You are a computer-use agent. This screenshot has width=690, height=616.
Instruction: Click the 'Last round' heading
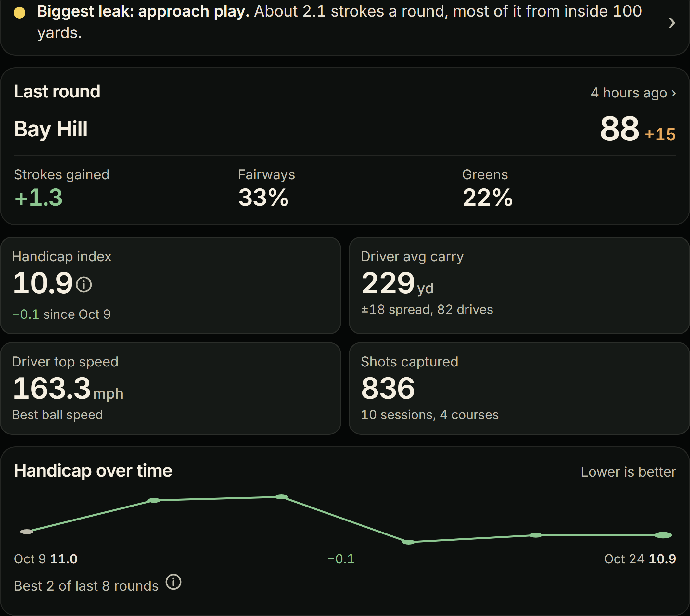pos(57,91)
